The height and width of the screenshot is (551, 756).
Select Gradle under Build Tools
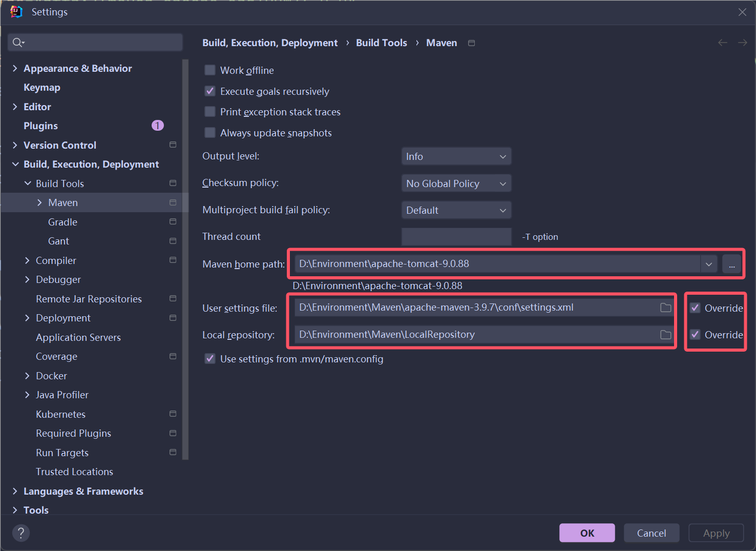click(x=62, y=222)
